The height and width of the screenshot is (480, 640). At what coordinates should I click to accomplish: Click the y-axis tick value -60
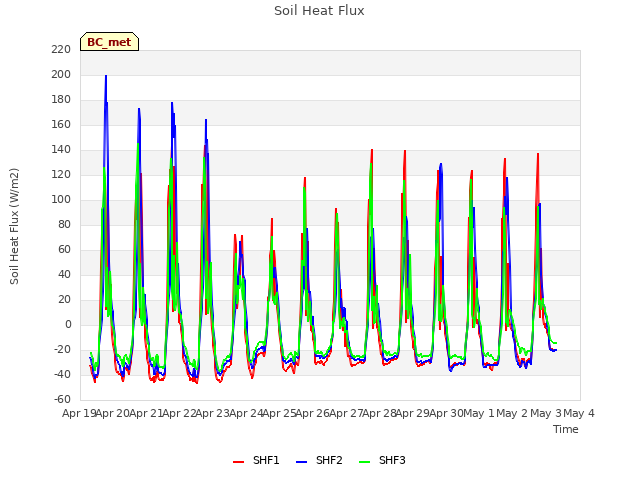(x=62, y=399)
